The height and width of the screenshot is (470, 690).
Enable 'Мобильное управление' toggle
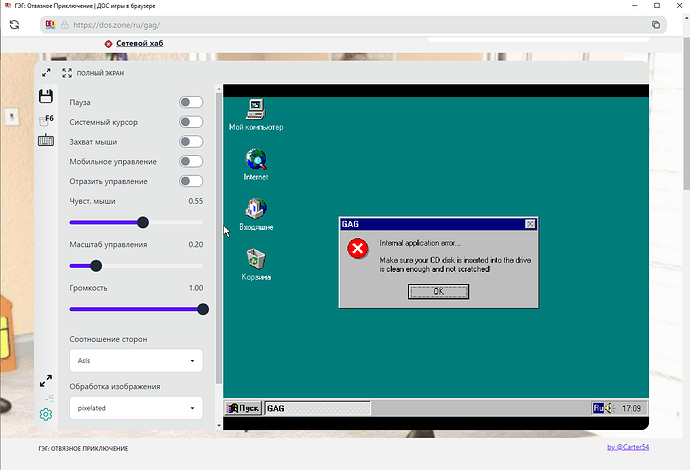[190, 161]
